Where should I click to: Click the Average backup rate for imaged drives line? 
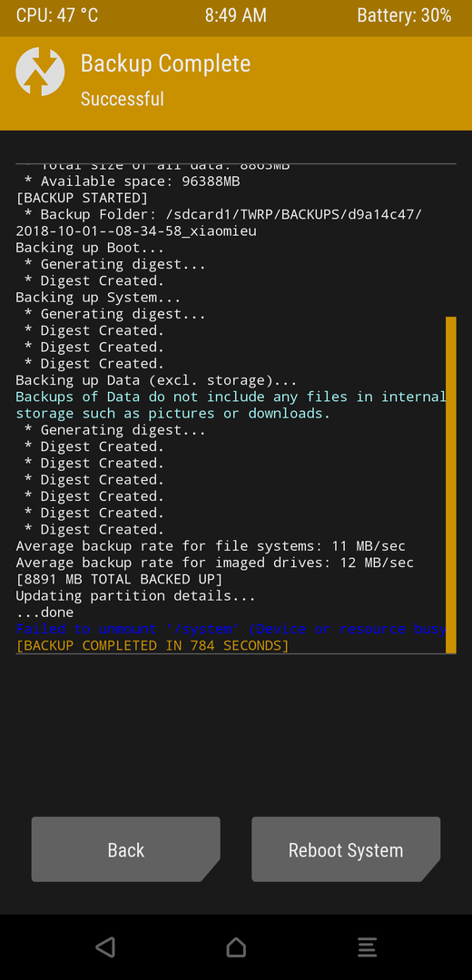(214, 563)
